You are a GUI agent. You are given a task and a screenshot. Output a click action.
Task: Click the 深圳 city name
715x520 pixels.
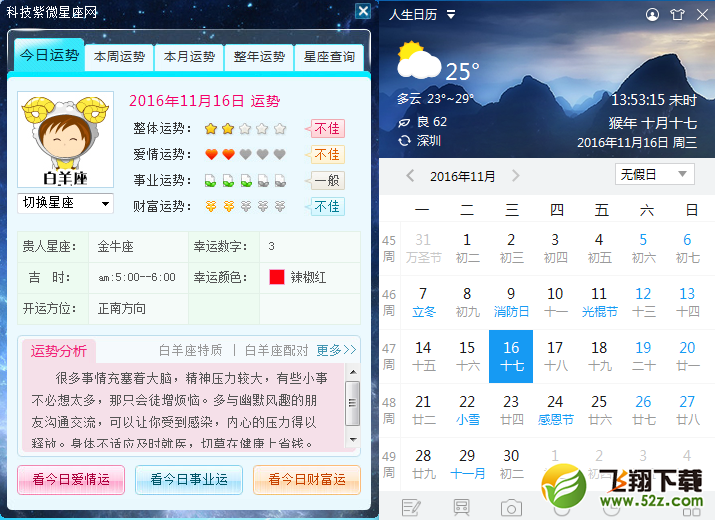coord(429,140)
